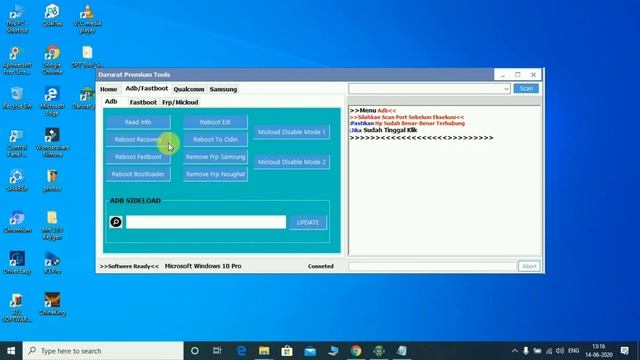Screen dimensions: 640x360
Task: Open the Recycle Bin desktop icon
Action: [17, 98]
